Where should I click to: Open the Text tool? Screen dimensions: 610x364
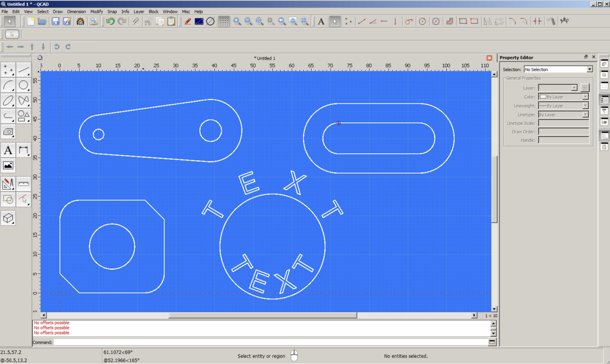tap(8, 150)
